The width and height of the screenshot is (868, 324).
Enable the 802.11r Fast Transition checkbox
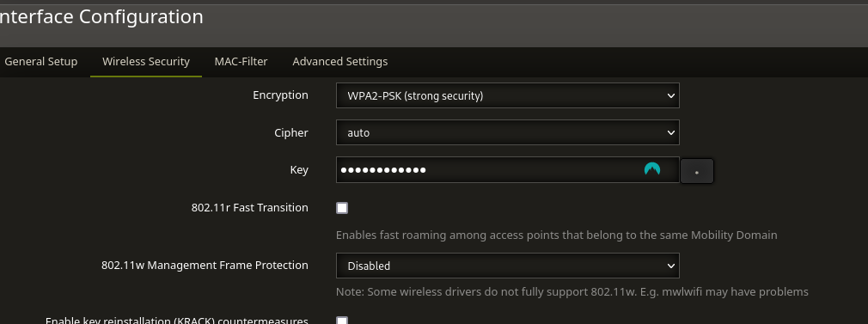342,208
